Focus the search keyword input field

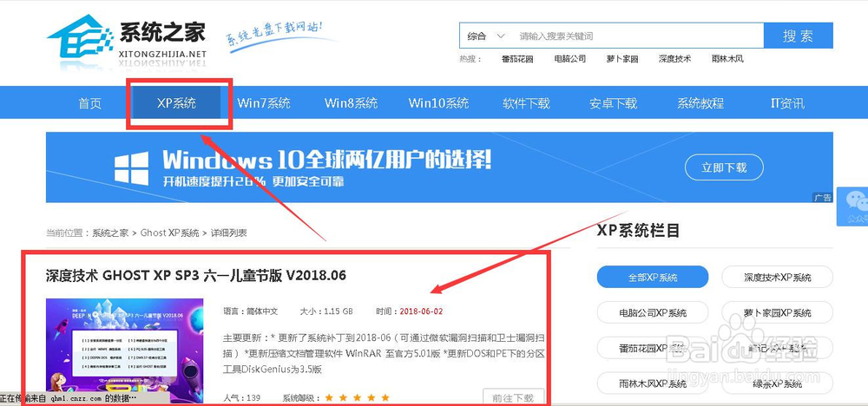click(638, 36)
